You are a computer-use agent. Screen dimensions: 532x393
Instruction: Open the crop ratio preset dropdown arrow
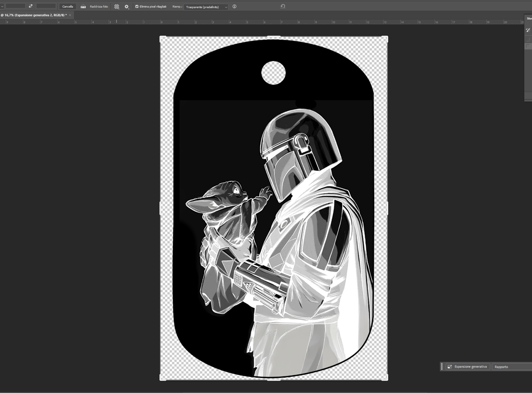[x=2, y=6]
